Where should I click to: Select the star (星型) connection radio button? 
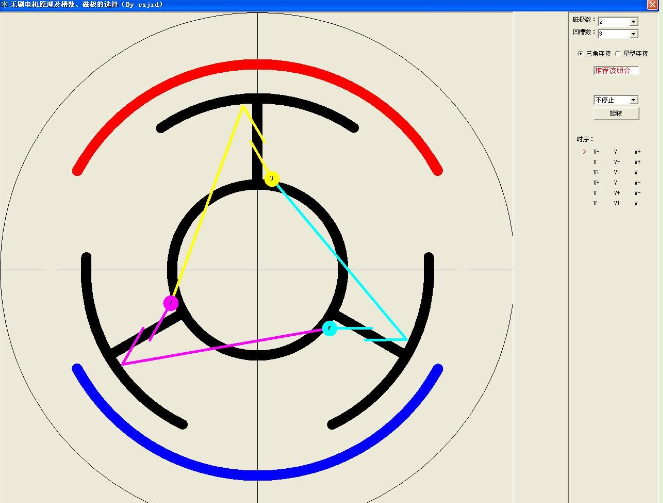point(617,54)
